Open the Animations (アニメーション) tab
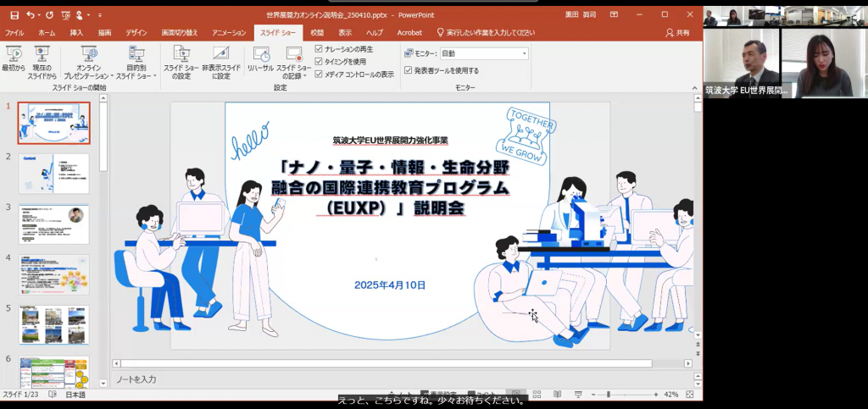 point(229,32)
